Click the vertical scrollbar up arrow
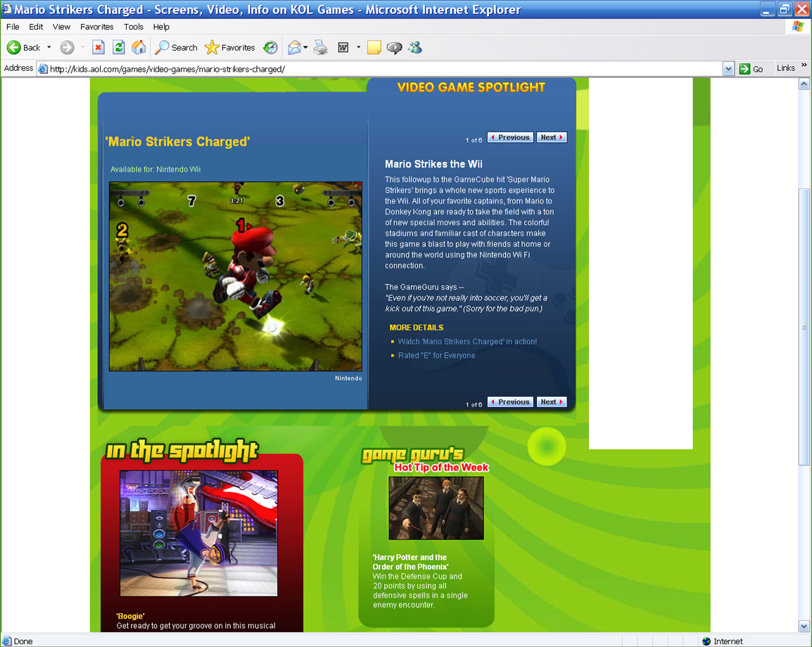This screenshot has height=647, width=812. tap(804, 84)
